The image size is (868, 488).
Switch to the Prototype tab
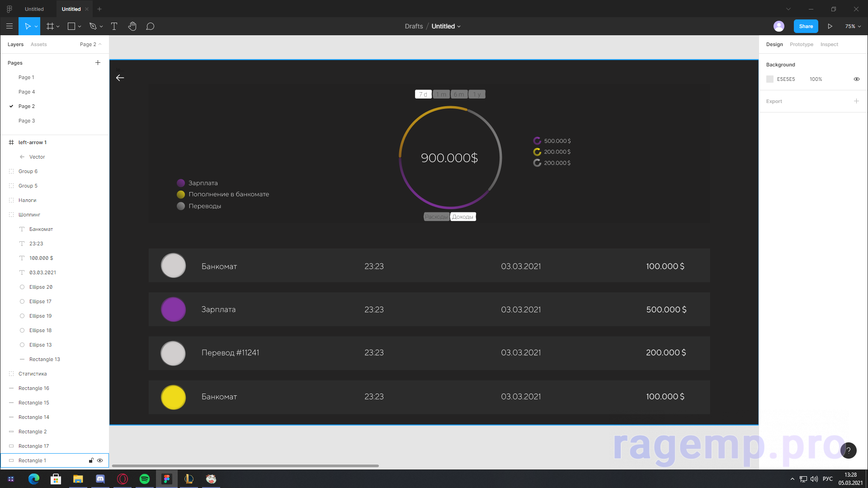pos(801,44)
